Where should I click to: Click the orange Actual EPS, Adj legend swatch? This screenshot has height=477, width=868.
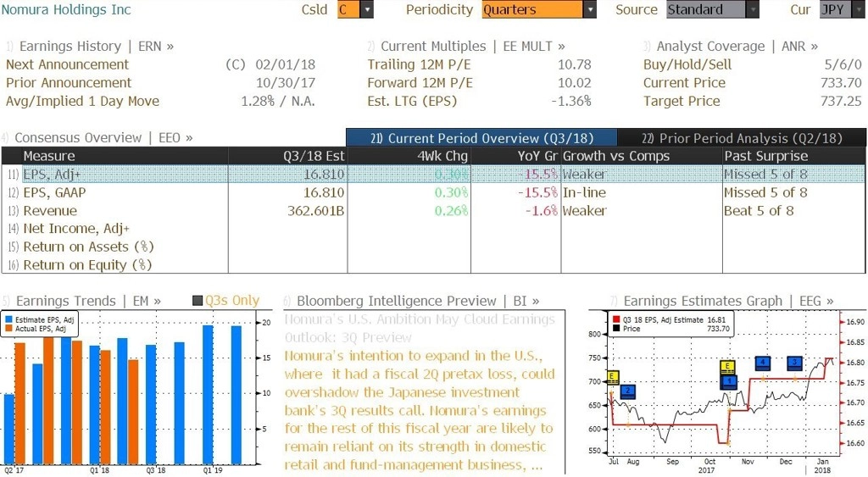pyautogui.click(x=8, y=329)
